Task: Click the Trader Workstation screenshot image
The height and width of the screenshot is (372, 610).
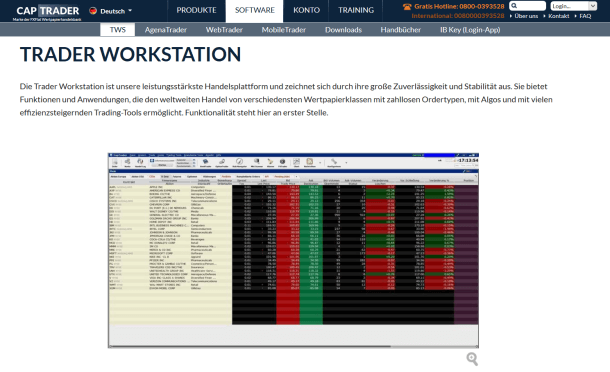Action: pos(293,250)
